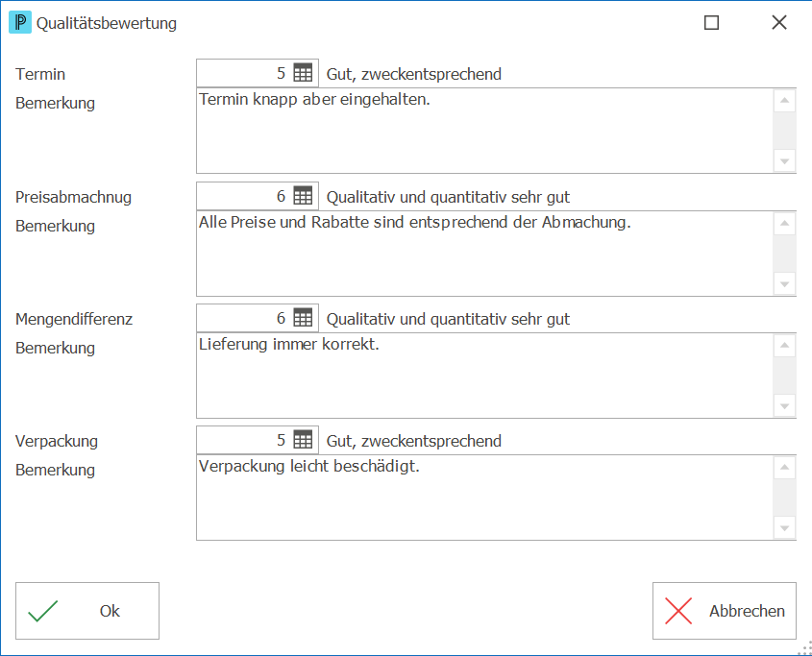
Task: Click 'Qualitativ und quantitativ sehr gut' beside Mengendifferenz
Action: [448, 320]
